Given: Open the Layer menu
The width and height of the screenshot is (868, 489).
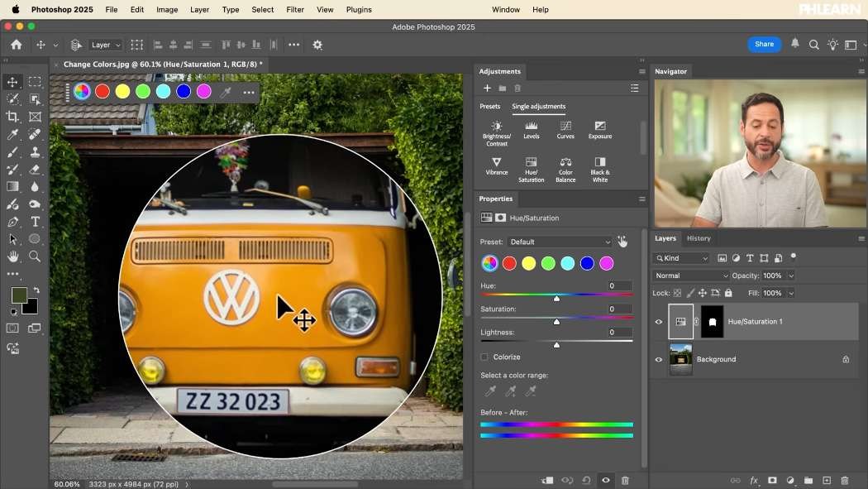Looking at the screenshot, I should click(199, 9).
